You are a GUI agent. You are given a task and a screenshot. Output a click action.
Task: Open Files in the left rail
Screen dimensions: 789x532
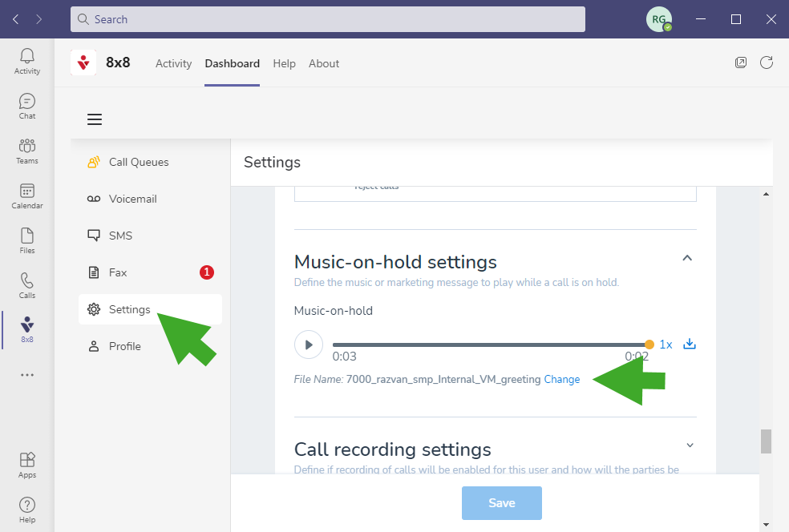coord(27,240)
